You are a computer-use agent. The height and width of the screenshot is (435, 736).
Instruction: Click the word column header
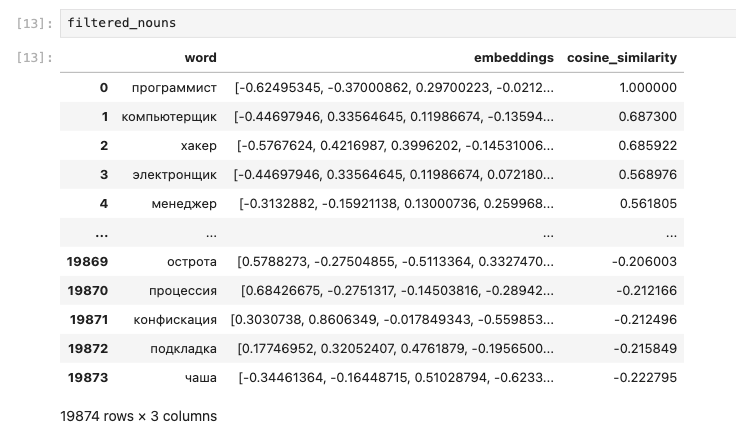point(200,58)
